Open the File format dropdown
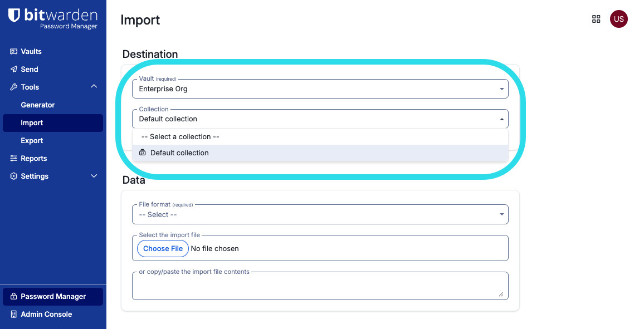 tap(320, 214)
